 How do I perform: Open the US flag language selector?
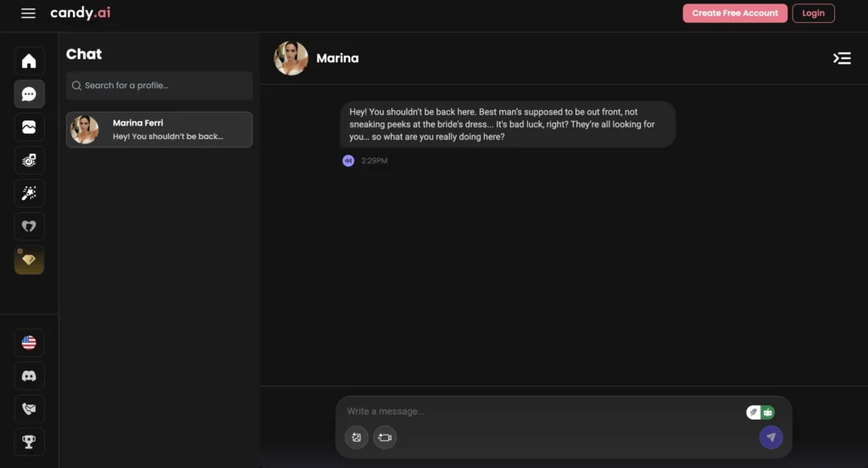click(29, 343)
